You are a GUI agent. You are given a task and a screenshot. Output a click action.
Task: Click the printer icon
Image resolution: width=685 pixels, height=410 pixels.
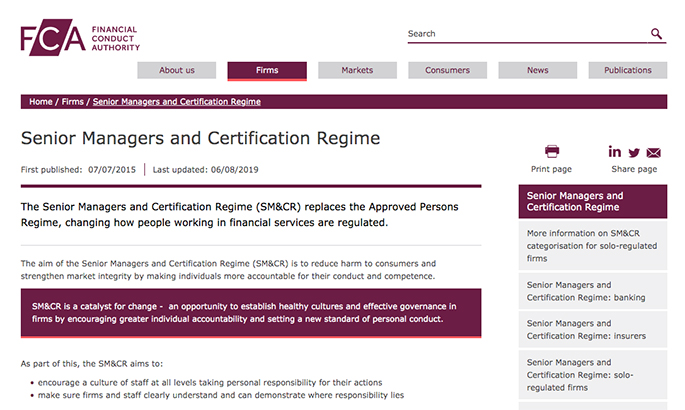tap(552, 151)
